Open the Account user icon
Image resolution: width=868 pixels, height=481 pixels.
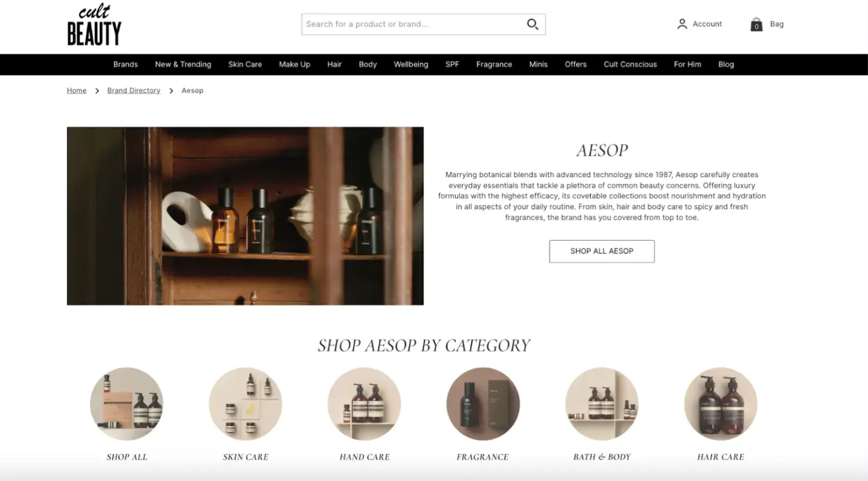(682, 24)
